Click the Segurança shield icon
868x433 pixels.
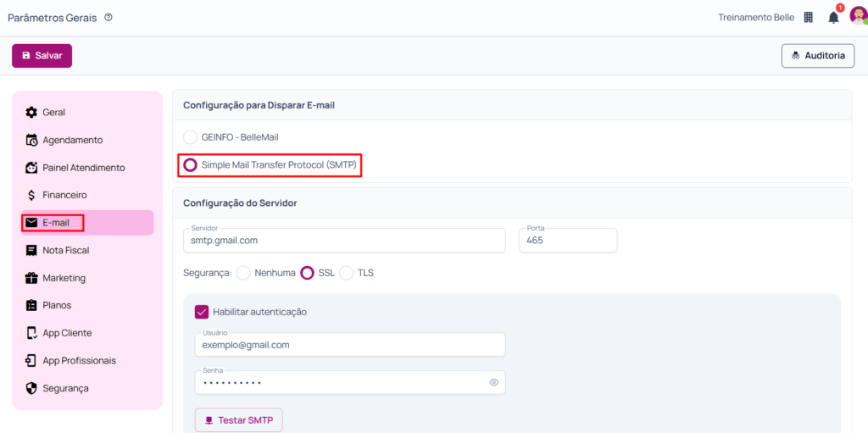click(x=31, y=388)
